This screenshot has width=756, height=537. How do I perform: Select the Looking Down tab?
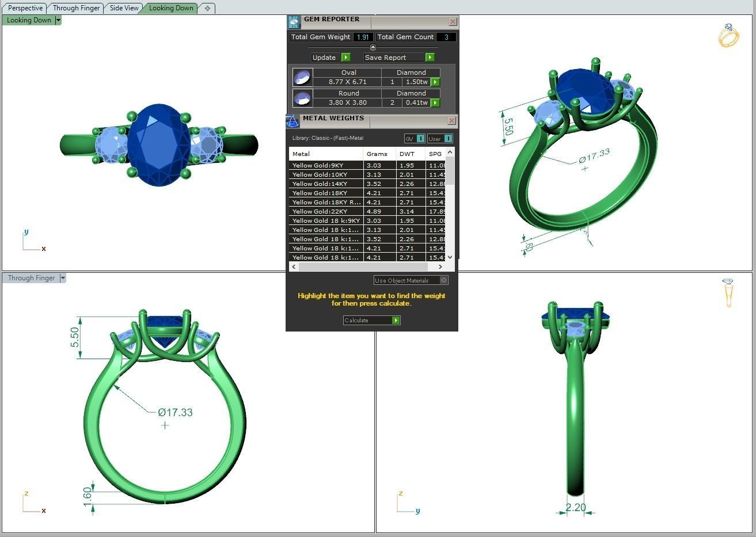click(x=171, y=8)
